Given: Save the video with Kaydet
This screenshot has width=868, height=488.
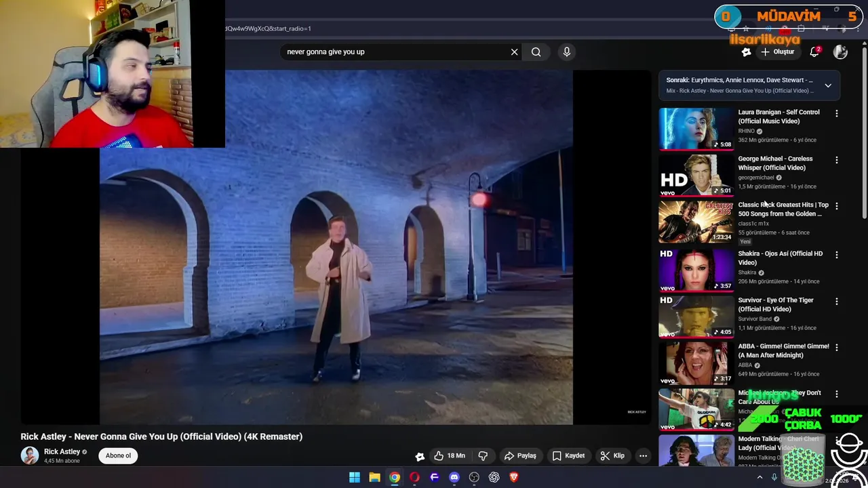Looking at the screenshot, I should [568, 455].
